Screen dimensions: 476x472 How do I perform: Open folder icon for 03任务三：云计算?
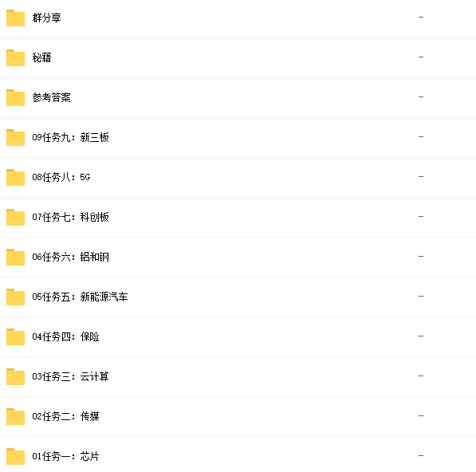[x=15, y=376]
